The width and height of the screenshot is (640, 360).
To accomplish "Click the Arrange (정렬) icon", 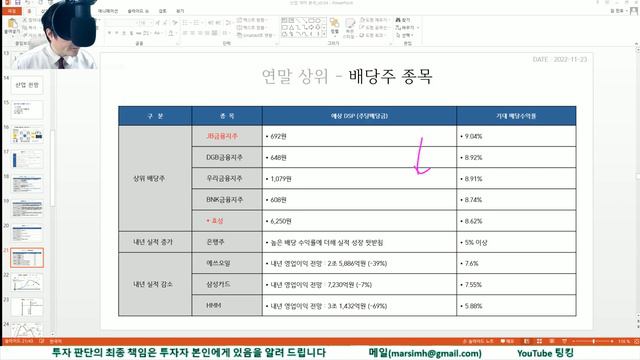I will pyautogui.click(x=334, y=23).
